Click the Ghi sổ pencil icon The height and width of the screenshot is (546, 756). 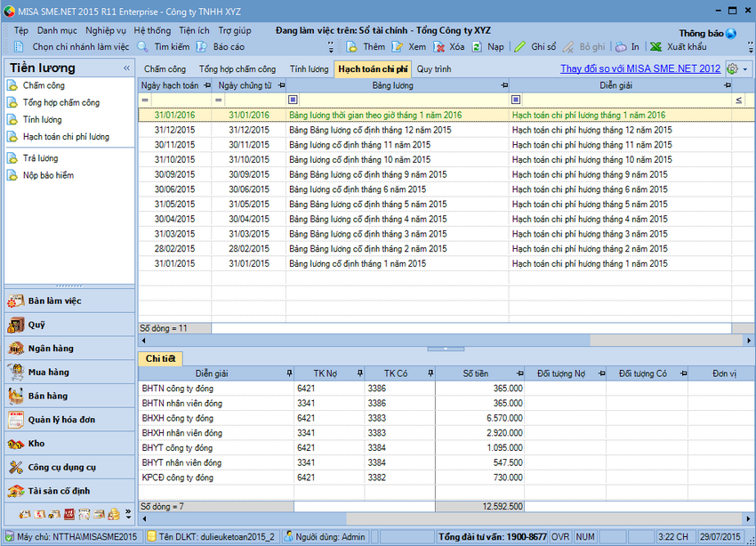519,47
